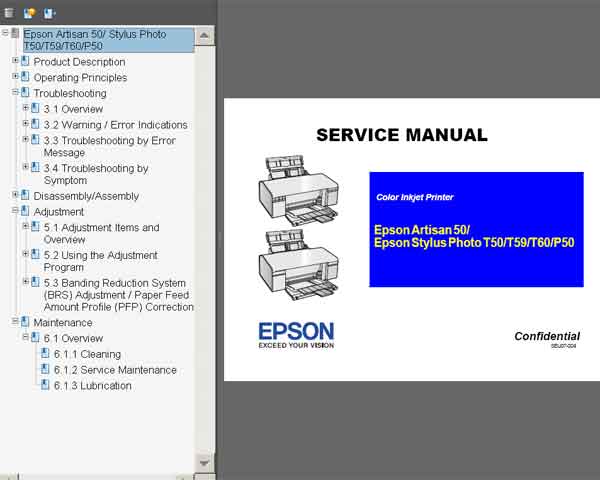The image size is (600, 480).
Task: Expand the Disassembly/Assembly node
Action: pos(15,194)
